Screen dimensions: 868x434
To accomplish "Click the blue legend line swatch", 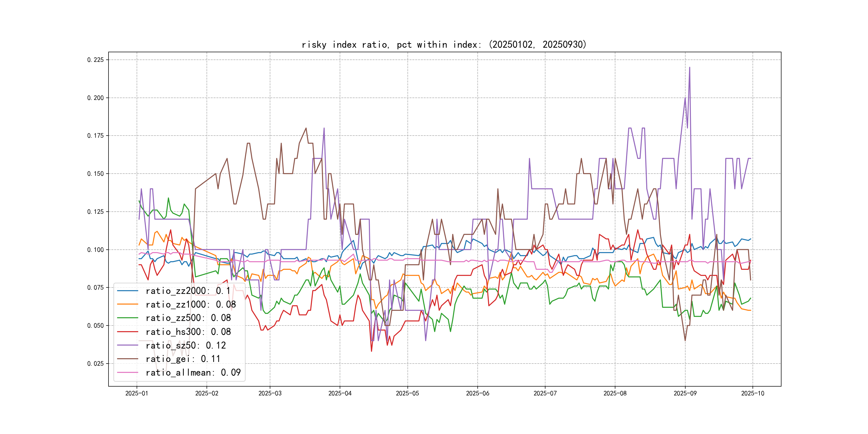I will (x=127, y=291).
